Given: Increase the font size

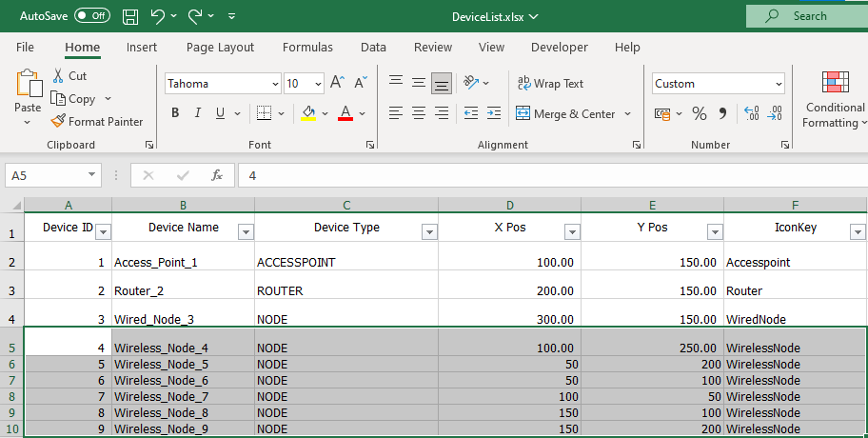Looking at the screenshot, I should coord(337,83).
